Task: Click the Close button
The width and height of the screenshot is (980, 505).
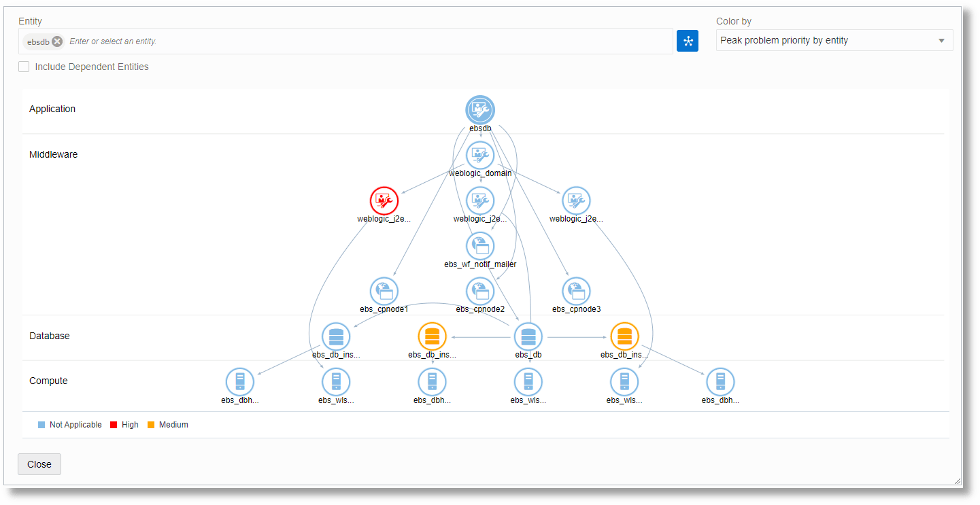Action: (x=39, y=464)
